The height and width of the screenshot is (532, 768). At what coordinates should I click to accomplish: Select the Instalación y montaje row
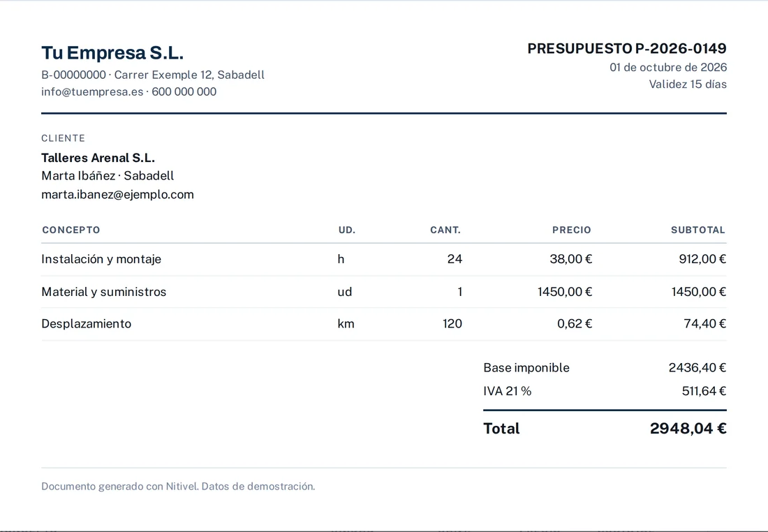384,259
